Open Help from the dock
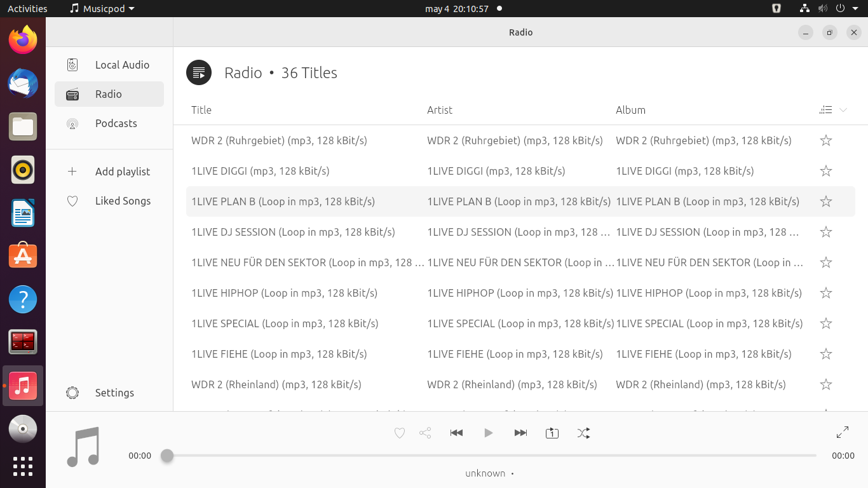 pos(23,299)
